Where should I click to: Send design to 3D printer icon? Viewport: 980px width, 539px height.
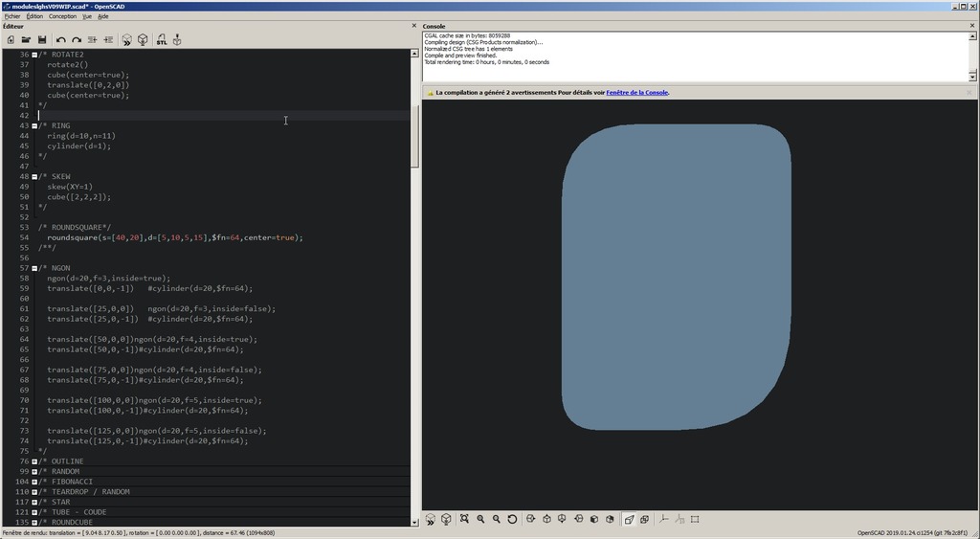(x=177, y=40)
